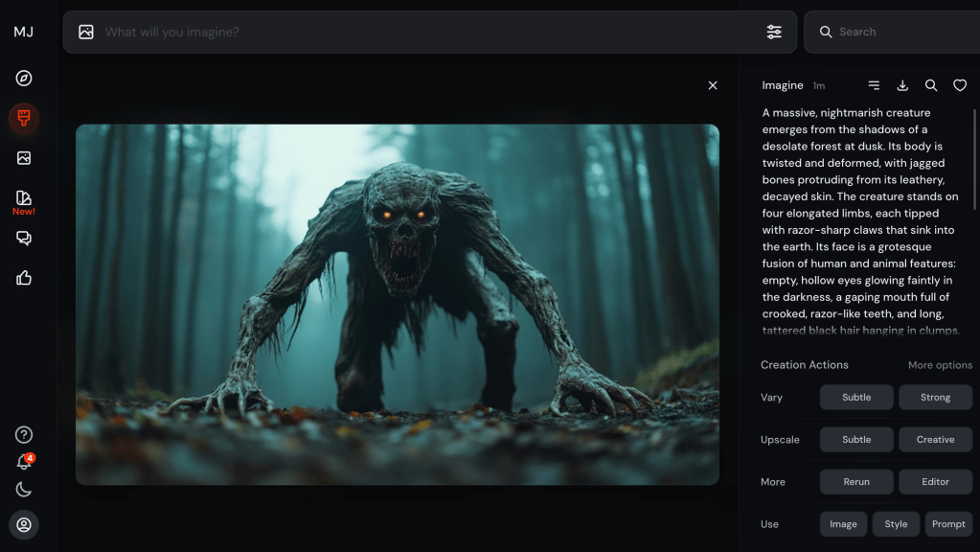This screenshot has height=552, width=980.
Task: Click the Rerun button
Action: tap(856, 482)
